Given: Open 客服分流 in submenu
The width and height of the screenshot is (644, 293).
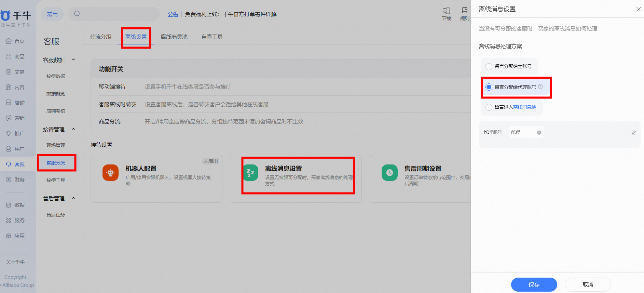Looking at the screenshot, I should [x=56, y=163].
